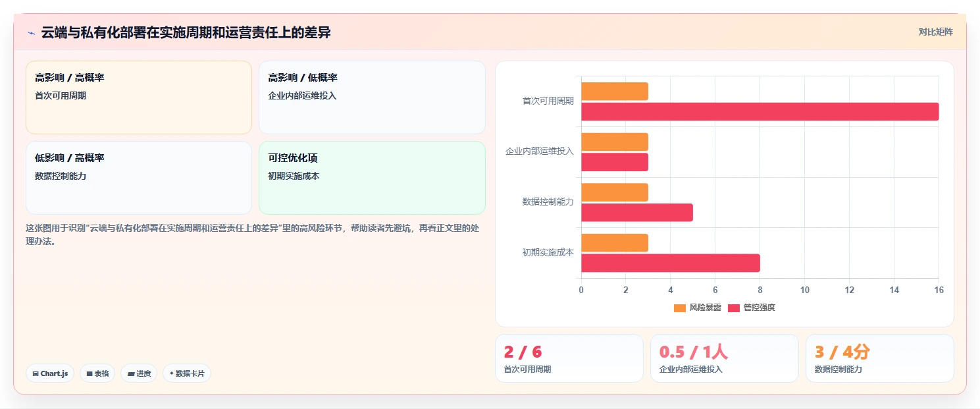
Task: Toggle the 风险暴露 legend item
Action: coord(698,308)
